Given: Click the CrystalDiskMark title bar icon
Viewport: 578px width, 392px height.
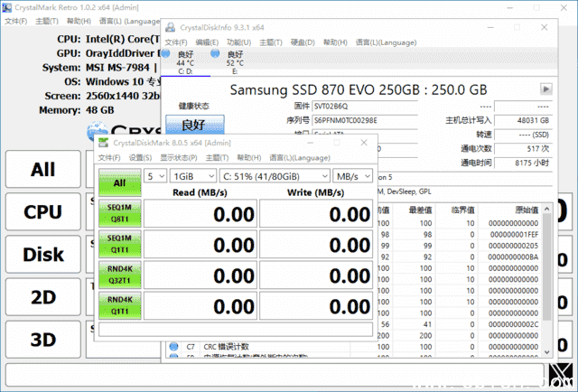Looking at the screenshot, I should point(104,142).
